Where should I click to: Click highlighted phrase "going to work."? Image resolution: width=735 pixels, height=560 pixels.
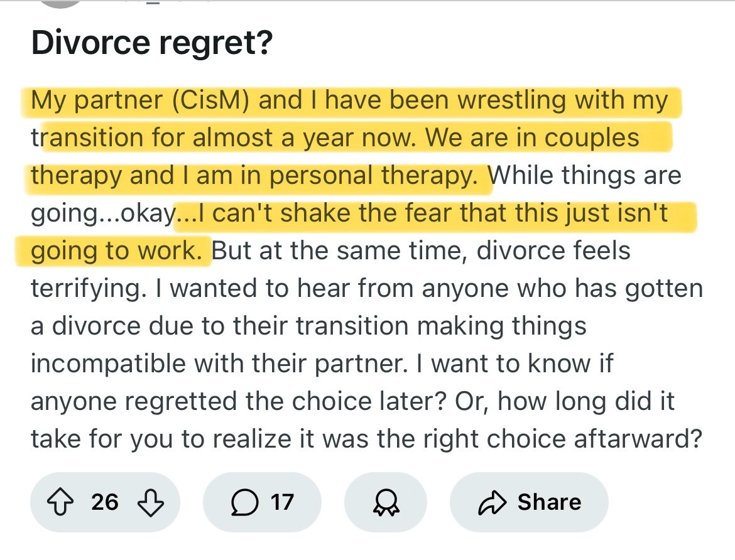[117, 250]
